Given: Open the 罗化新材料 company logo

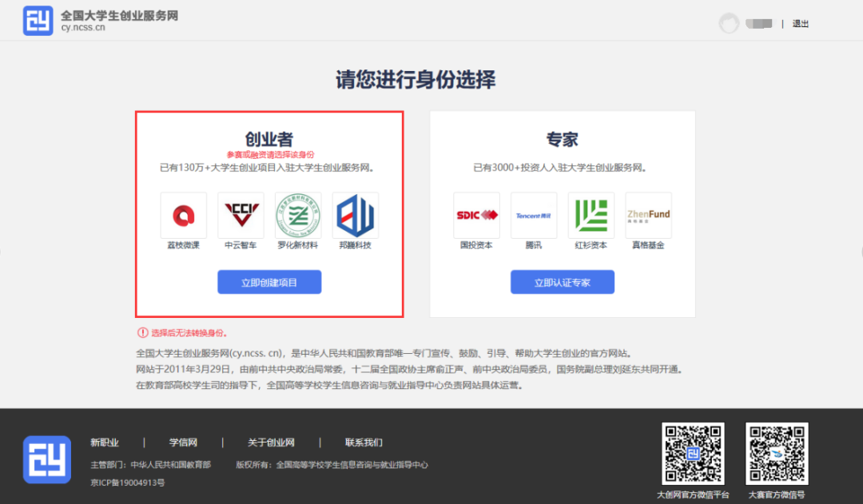Looking at the screenshot, I should pyautogui.click(x=298, y=213).
